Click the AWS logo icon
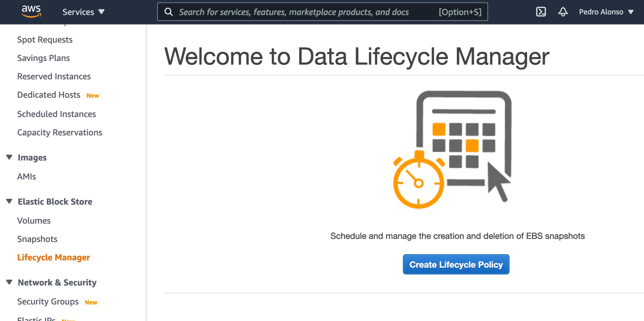 (x=31, y=11)
